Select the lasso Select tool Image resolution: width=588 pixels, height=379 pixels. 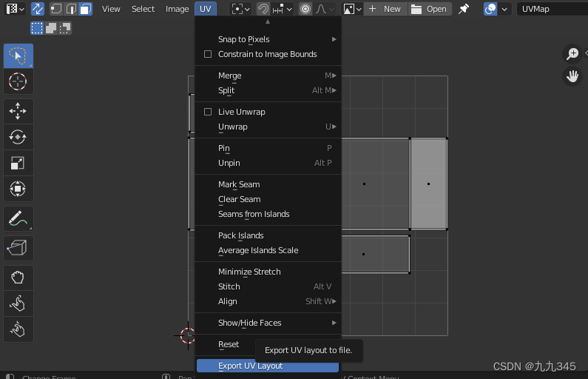pos(18,56)
